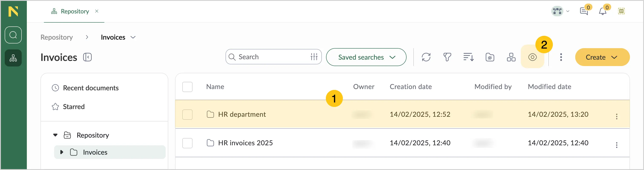Expand the Invoices breadcrumb dropdown
The width and height of the screenshot is (644, 170).
133,37
